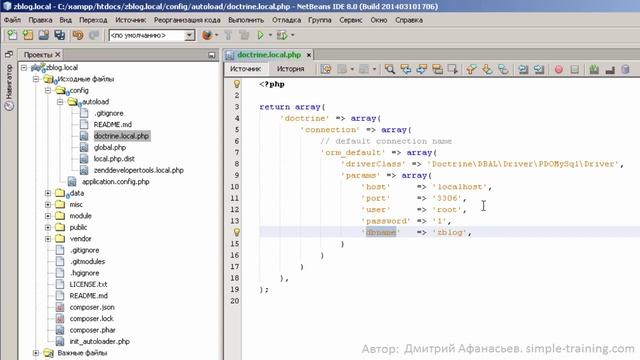
Task: Run the project with green arrow
Action: tap(260, 36)
